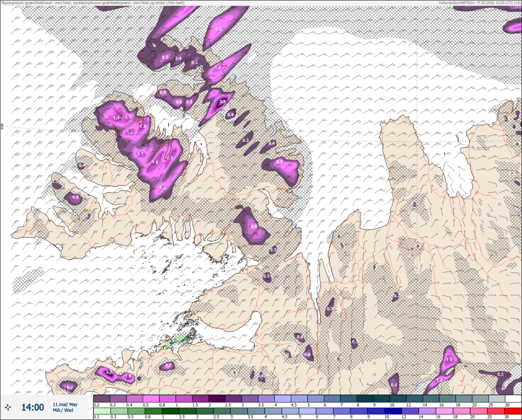Screen dimensions: 522x420
Task: Select lower legend deep blue swatch for 10
Action: (x=394, y=411)
